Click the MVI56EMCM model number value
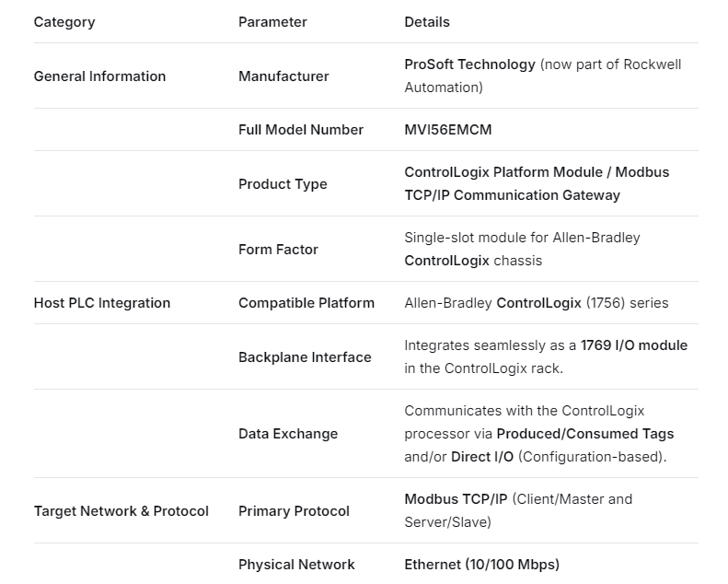Viewport: 728px width, 584px height. 448,130
